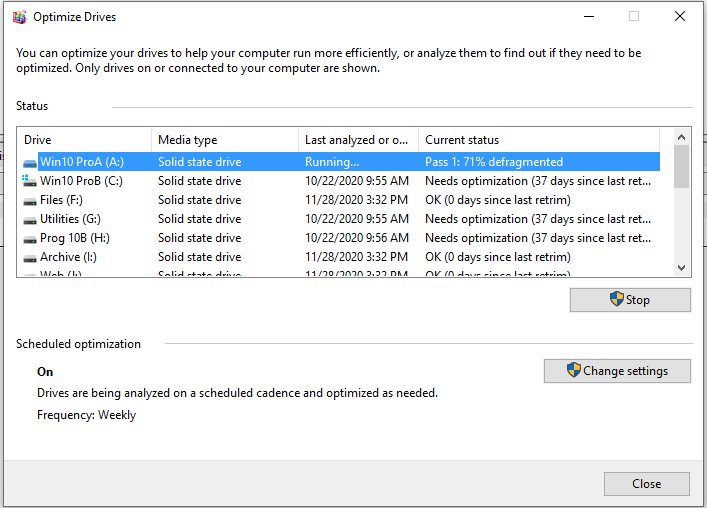707x508 pixels.
Task: Click the Files (F:) drive icon
Action: (x=30, y=200)
